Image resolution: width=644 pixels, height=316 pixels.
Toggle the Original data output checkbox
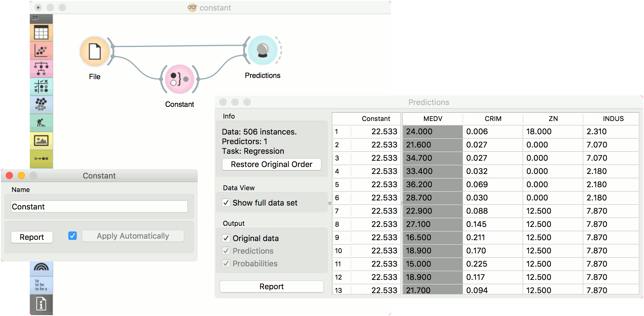click(x=226, y=238)
